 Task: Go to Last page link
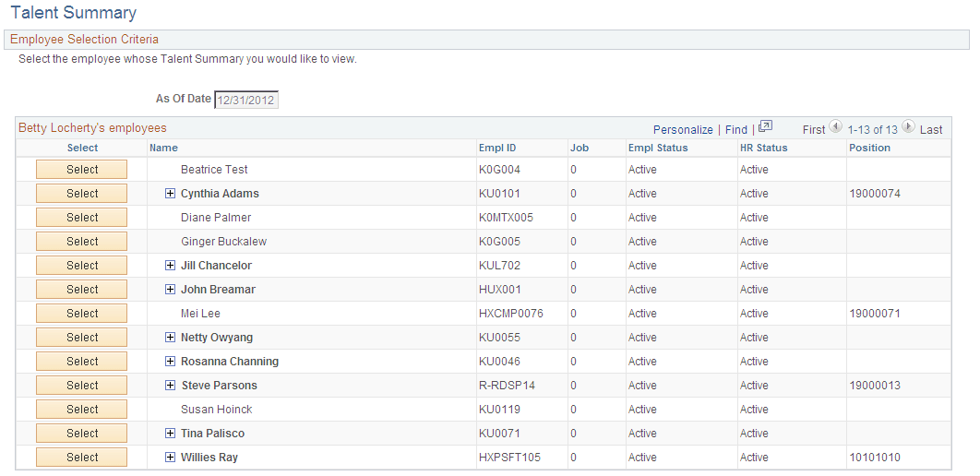[931, 130]
